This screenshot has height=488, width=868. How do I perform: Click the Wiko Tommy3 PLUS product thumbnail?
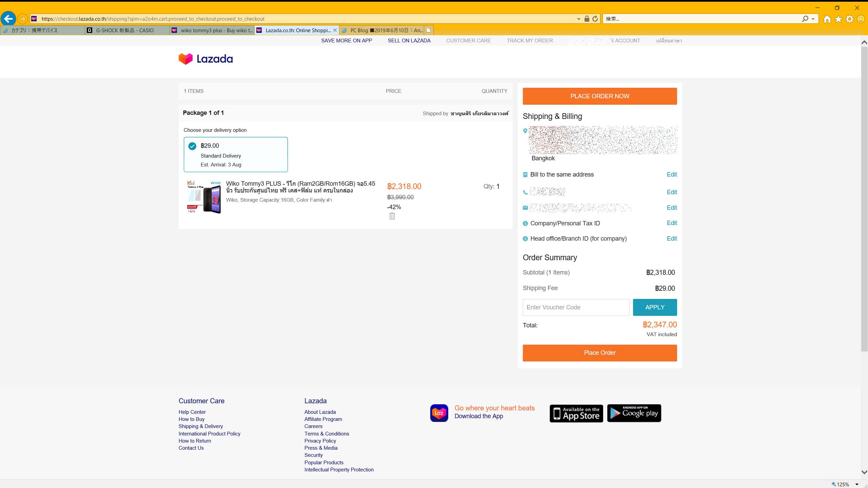coord(204,197)
